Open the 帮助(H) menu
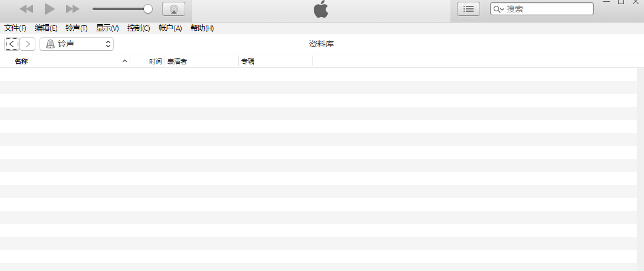The height and width of the screenshot is (271, 644). [x=202, y=28]
